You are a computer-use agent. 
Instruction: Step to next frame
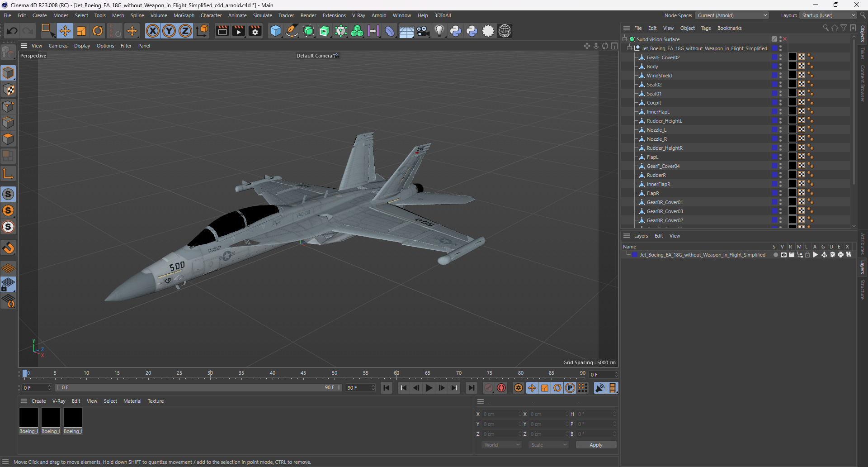(x=441, y=388)
